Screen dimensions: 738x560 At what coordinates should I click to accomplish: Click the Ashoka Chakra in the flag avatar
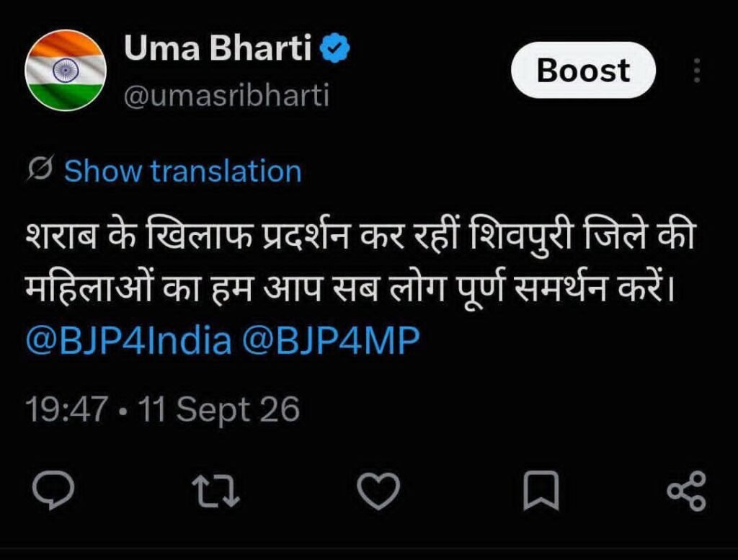click(x=66, y=71)
